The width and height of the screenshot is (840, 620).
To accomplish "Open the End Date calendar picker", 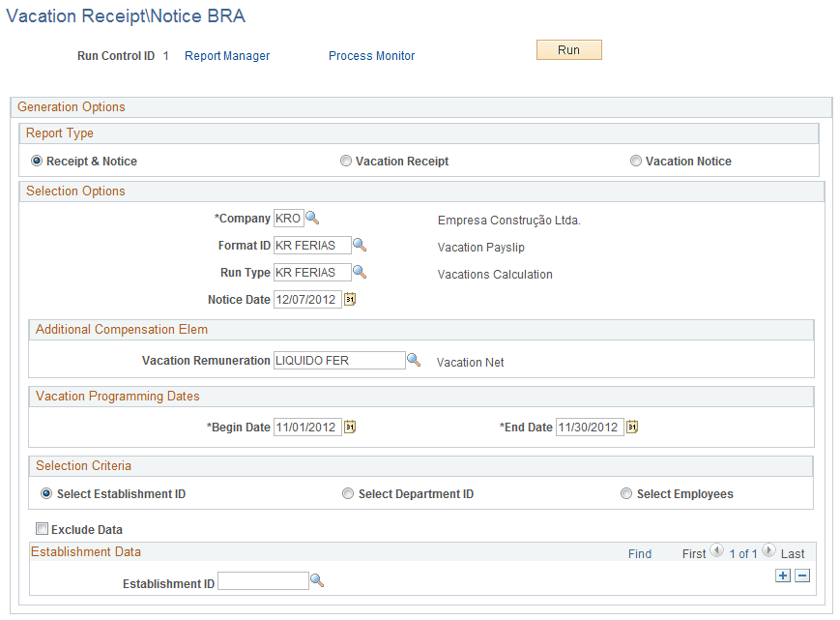I will point(632,428).
